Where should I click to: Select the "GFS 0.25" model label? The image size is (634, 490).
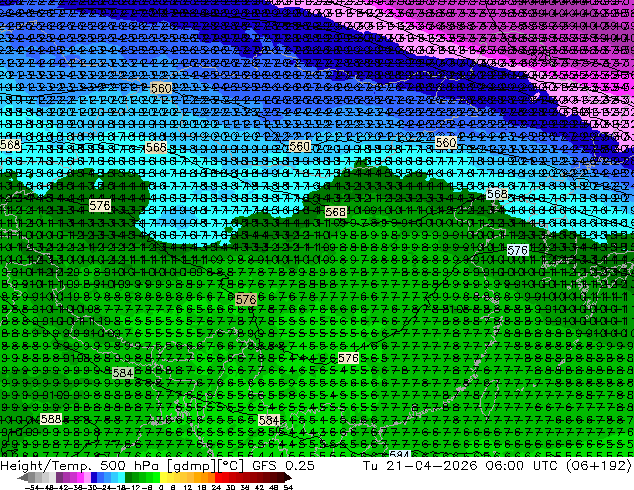pyautogui.click(x=283, y=465)
